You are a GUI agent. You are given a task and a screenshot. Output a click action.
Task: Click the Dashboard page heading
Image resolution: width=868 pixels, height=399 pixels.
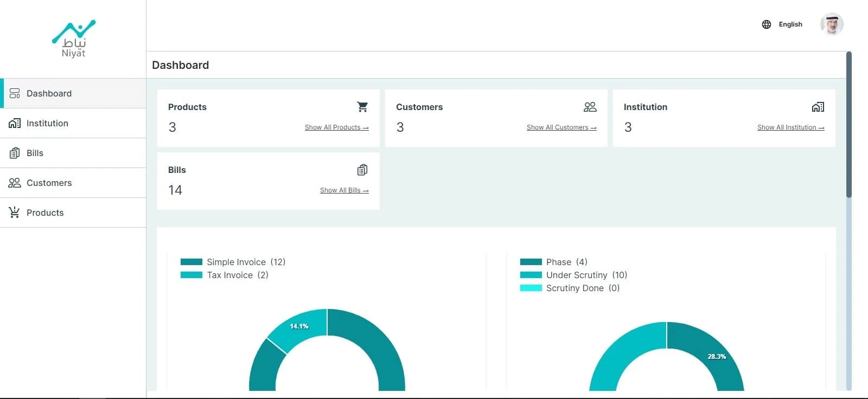click(x=181, y=65)
